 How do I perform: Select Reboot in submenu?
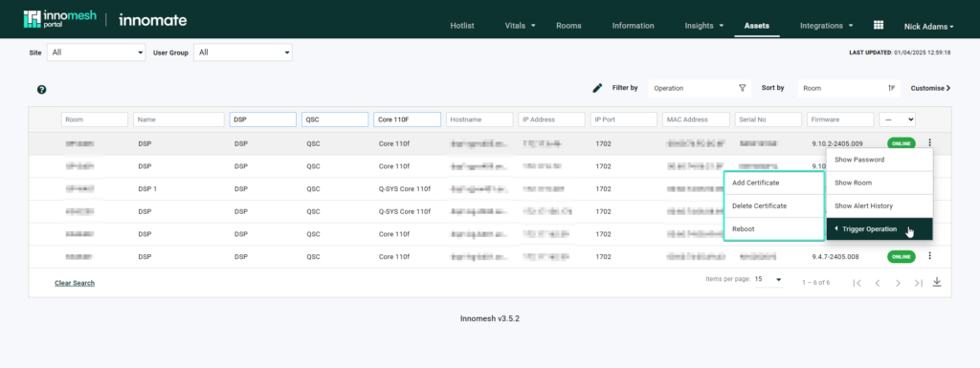pos(773,228)
